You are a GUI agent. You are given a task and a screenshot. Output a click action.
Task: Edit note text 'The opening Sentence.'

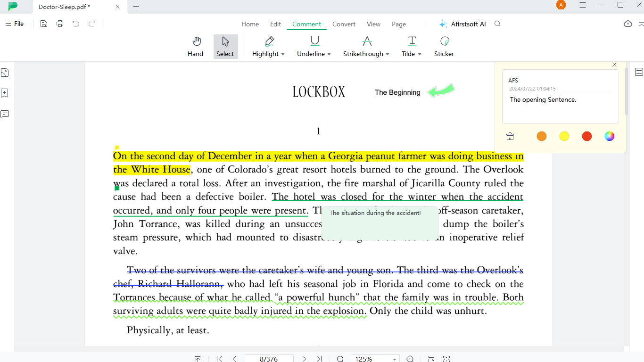[x=543, y=100]
